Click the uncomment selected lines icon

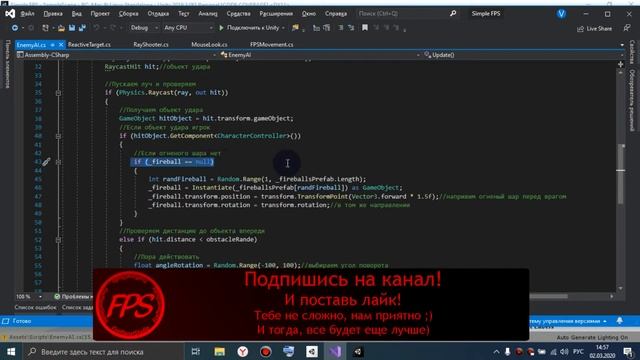coord(351,28)
